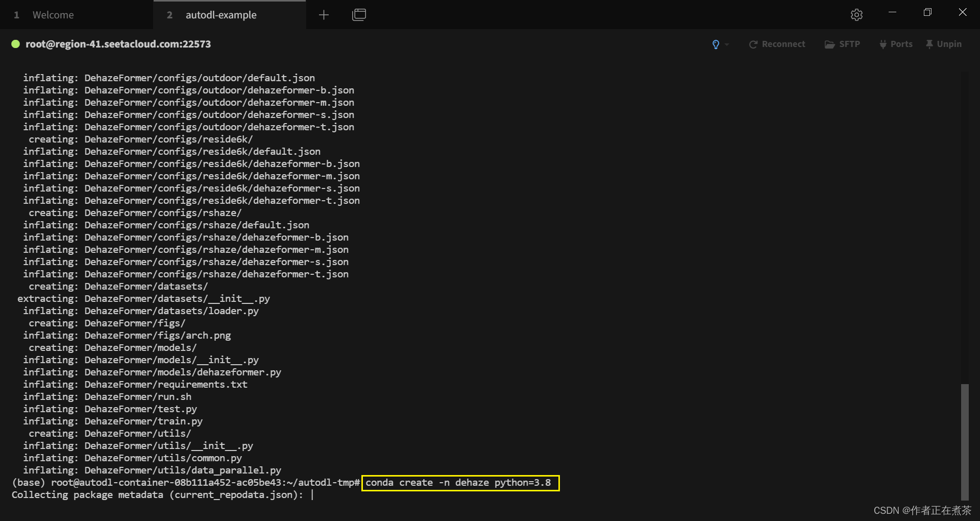Expand the dropdown arrow beside the lightbulb
This screenshot has width=980, height=521.
click(727, 44)
